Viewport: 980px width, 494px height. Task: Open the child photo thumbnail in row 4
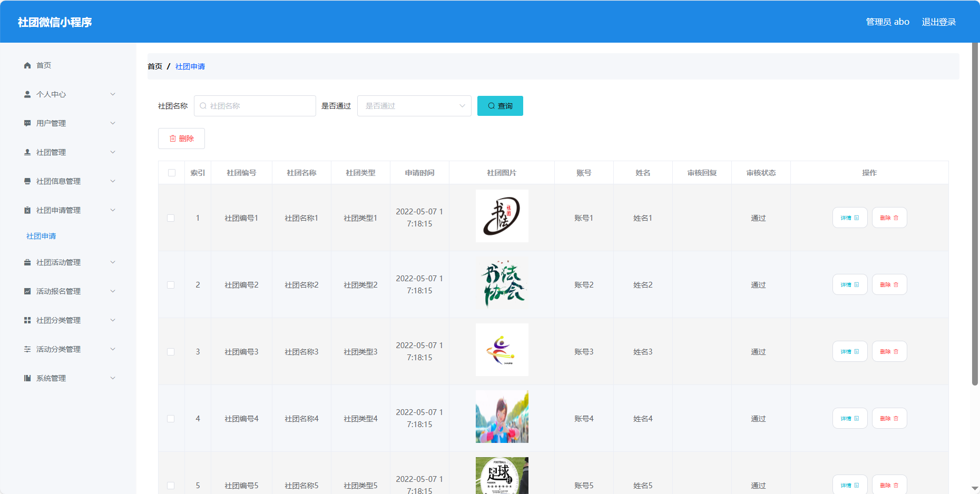pyautogui.click(x=502, y=417)
